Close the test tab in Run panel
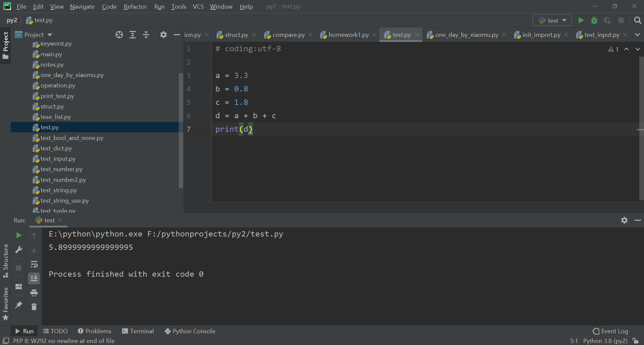644x345 pixels. pos(60,220)
